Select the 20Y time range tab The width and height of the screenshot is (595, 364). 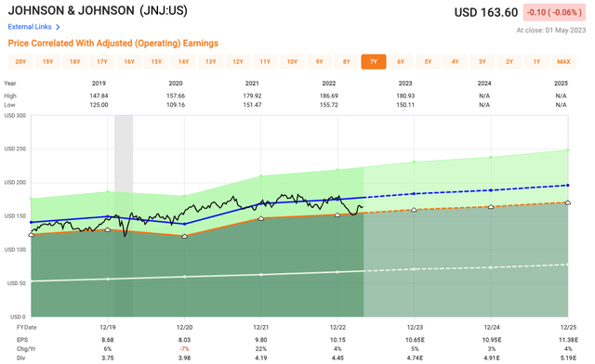click(x=20, y=62)
